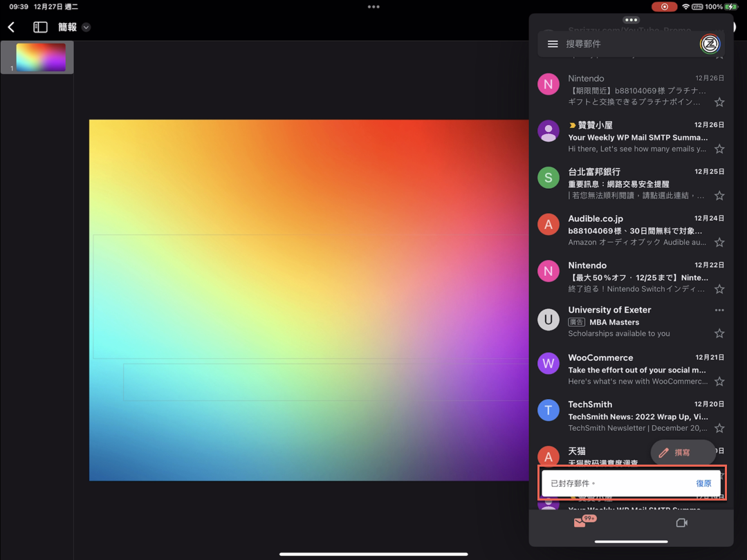The image size is (747, 560).
Task: Star the WooCommerce email
Action: (x=719, y=382)
